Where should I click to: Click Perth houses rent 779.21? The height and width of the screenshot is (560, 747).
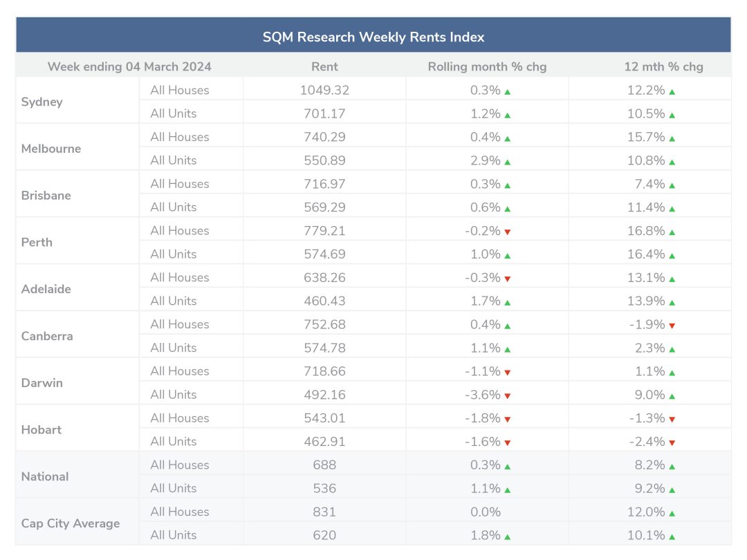coord(324,230)
